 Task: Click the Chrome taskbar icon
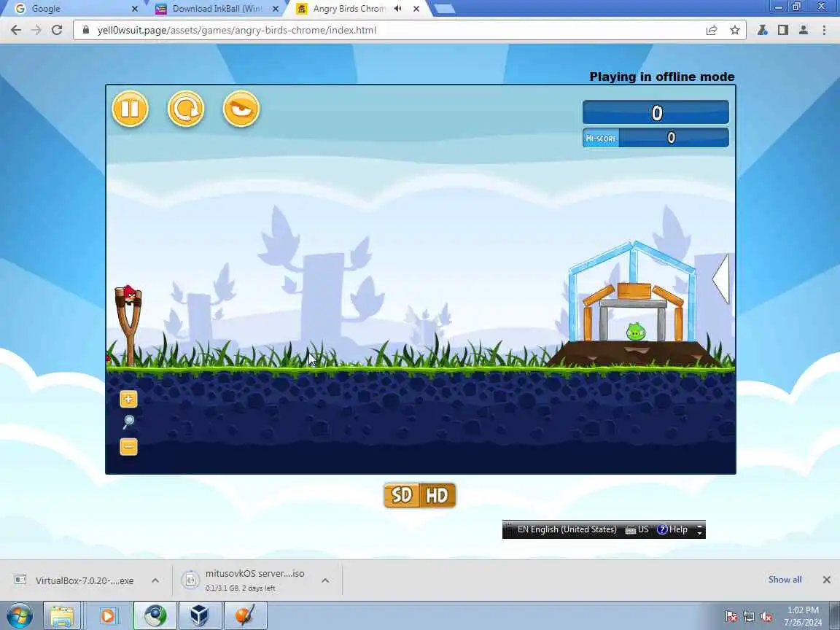click(x=155, y=616)
